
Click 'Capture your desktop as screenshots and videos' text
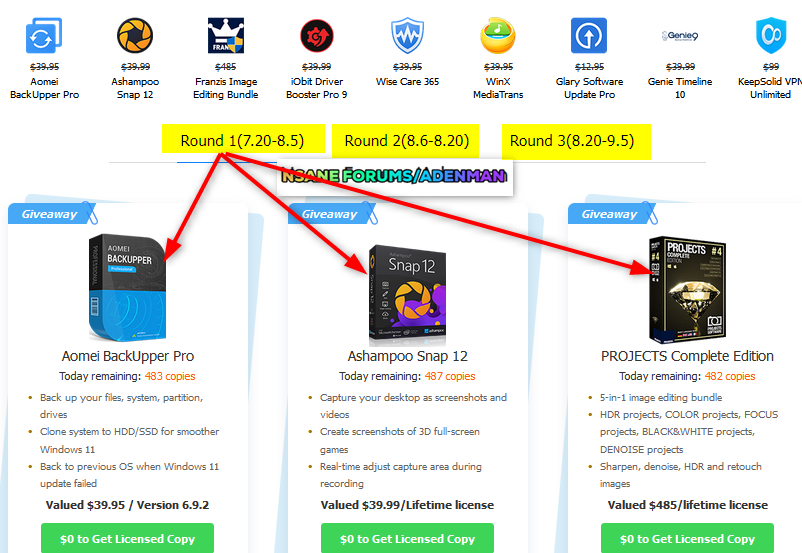point(413,406)
